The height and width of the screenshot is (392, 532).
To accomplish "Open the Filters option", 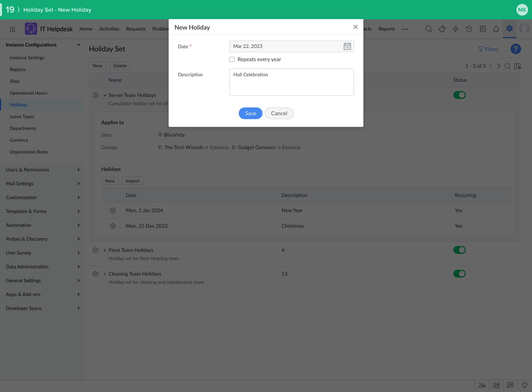I will click(488, 49).
